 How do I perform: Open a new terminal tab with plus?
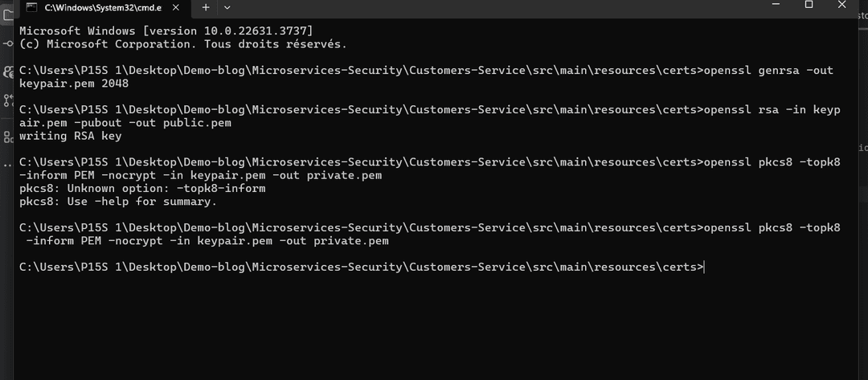pos(206,7)
